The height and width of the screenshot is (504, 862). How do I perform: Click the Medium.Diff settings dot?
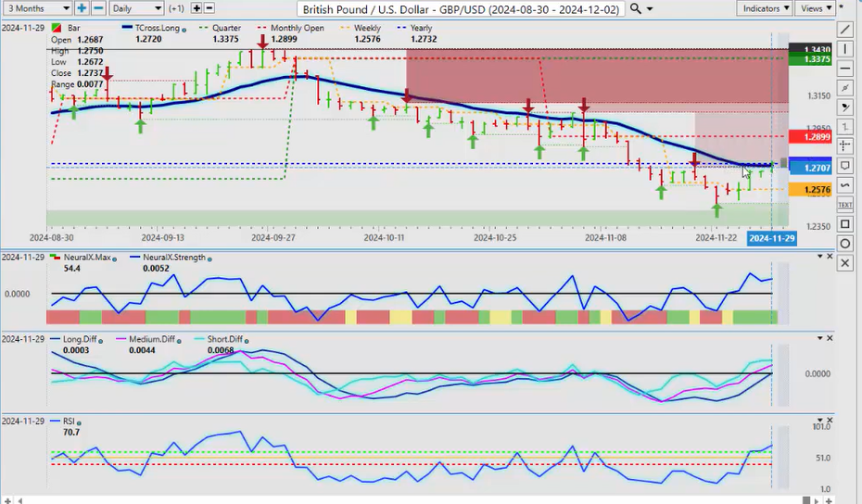click(179, 341)
